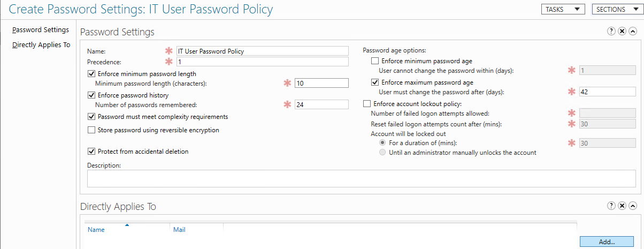644x249 pixels.
Task: Close the Directly Applies To section with X icon
Action: pyautogui.click(x=622, y=206)
